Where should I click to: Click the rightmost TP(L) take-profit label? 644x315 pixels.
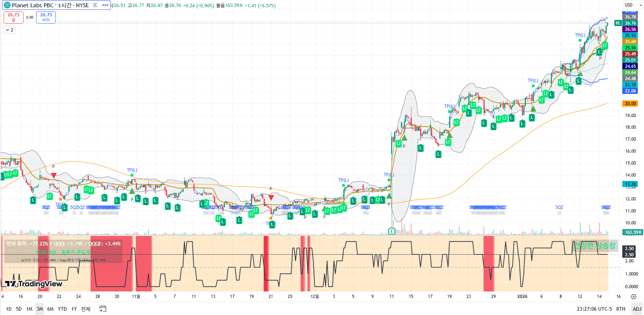coord(580,35)
